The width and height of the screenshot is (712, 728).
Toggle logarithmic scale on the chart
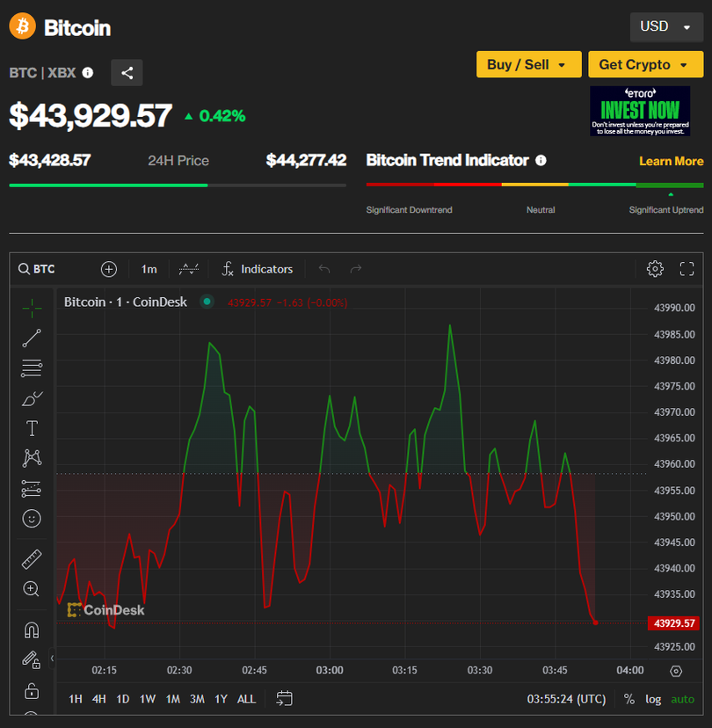click(653, 699)
